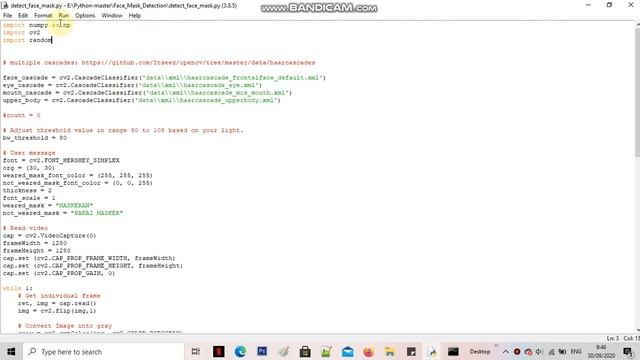
Task: Click the ENG language indicator
Action: click(x=576, y=351)
